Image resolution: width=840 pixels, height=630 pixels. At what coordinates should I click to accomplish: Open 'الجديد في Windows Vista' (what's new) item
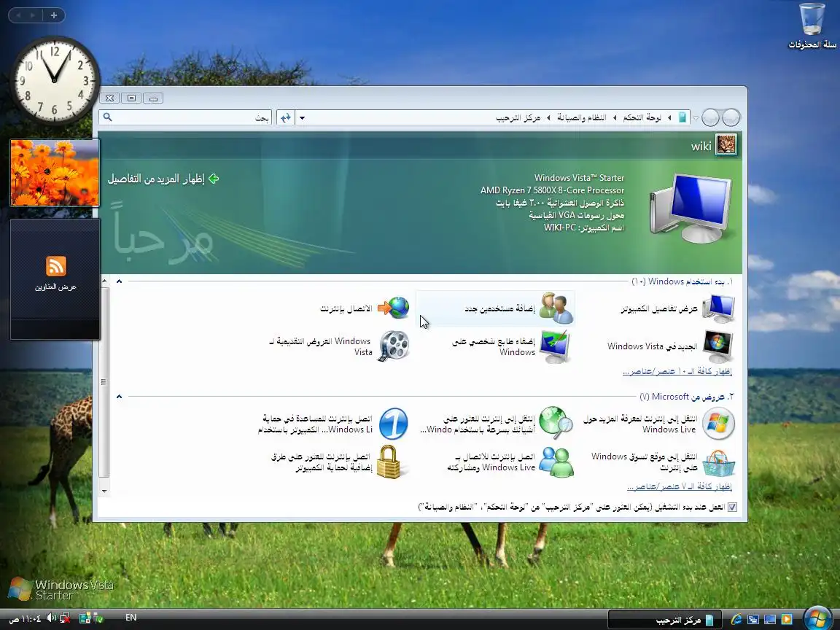[x=670, y=346]
